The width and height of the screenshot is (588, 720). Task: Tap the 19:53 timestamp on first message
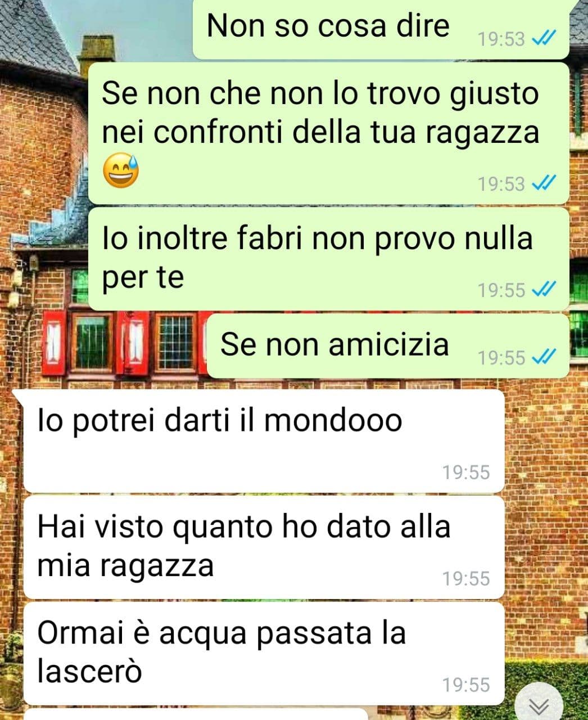point(501,39)
